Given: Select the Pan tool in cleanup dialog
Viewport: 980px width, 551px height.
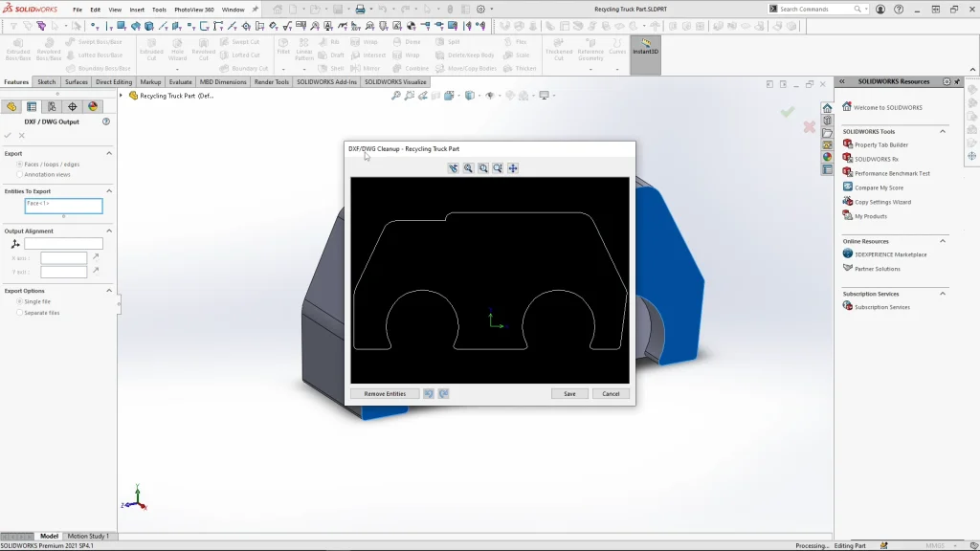Looking at the screenshot, I should click(513, 168).
